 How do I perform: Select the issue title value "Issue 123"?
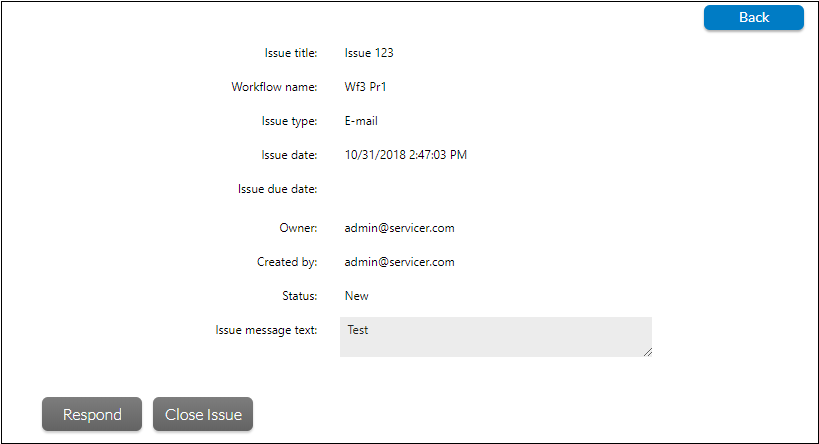click(369, 53)
